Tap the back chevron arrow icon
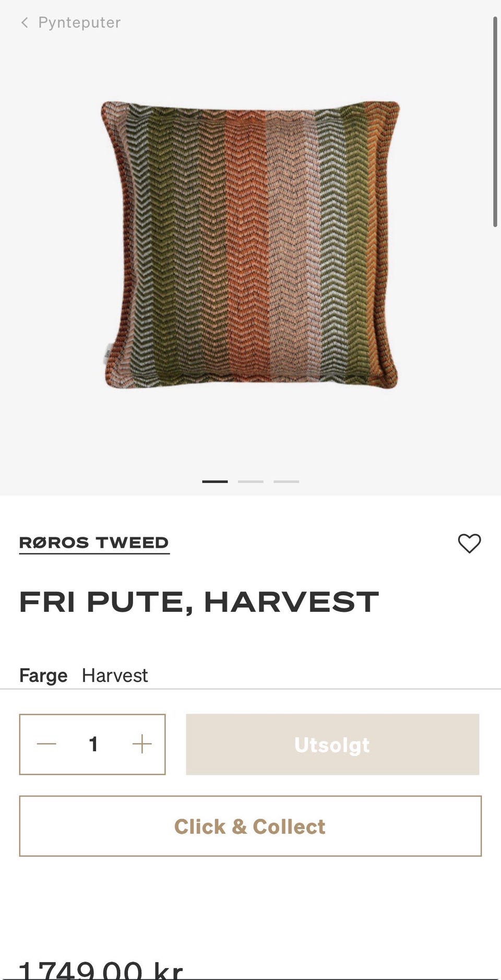Viewport: 501px width, 980px height. [25, 22]
